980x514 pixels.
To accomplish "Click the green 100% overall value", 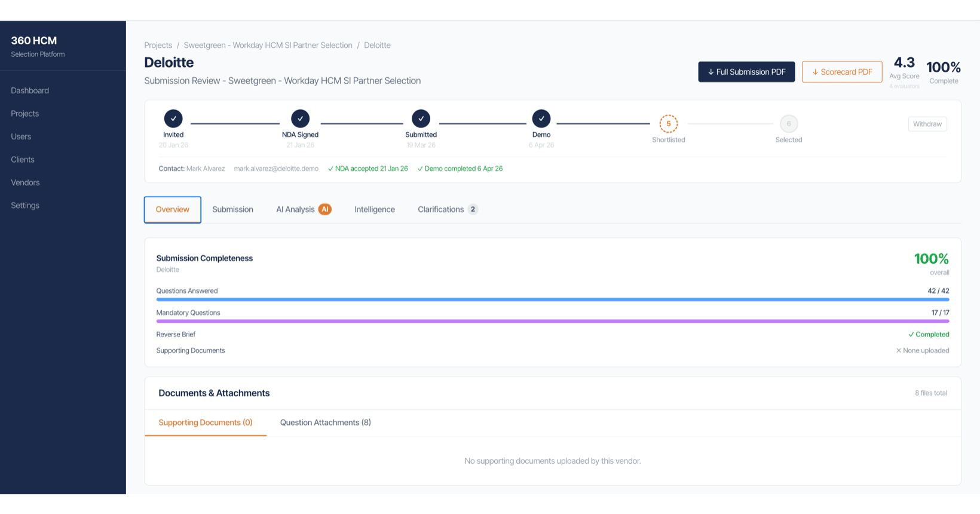I will pyautogui.click(x=932, y=259).
